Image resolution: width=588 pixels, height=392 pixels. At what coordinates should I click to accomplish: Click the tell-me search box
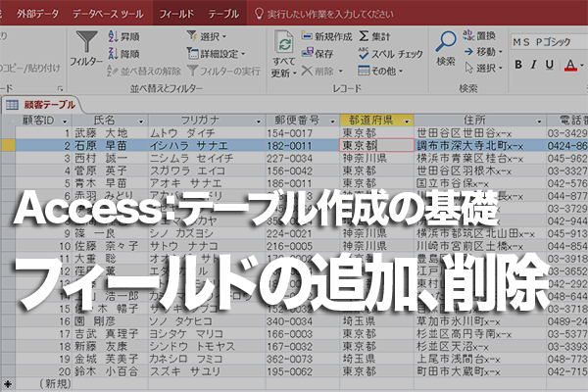pyautogui.click(x=330, y=15)
